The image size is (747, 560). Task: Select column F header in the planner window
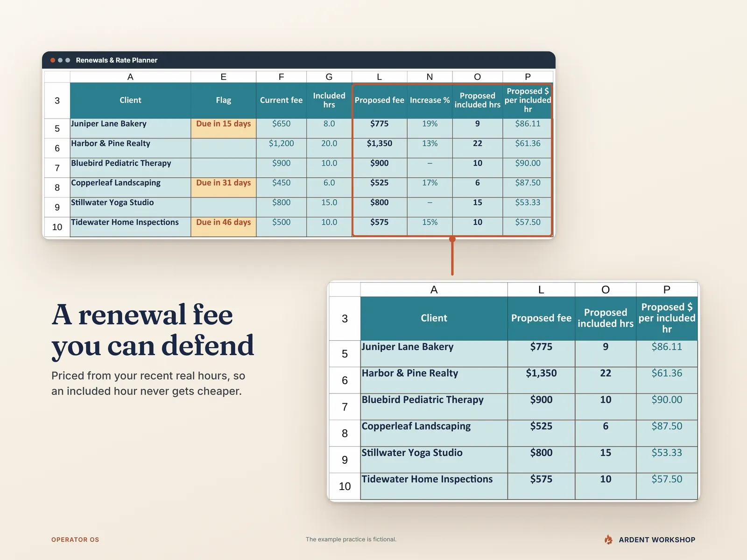(x=282, y=77)
